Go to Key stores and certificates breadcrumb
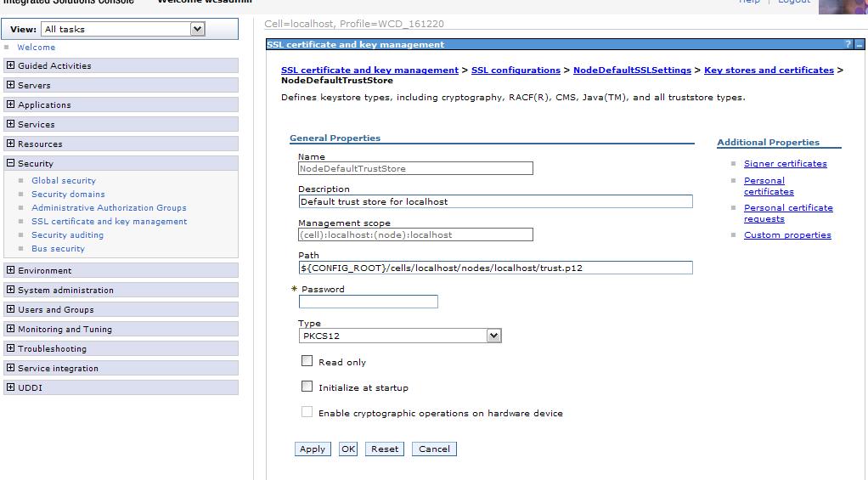868x480 pixels. 769,71
